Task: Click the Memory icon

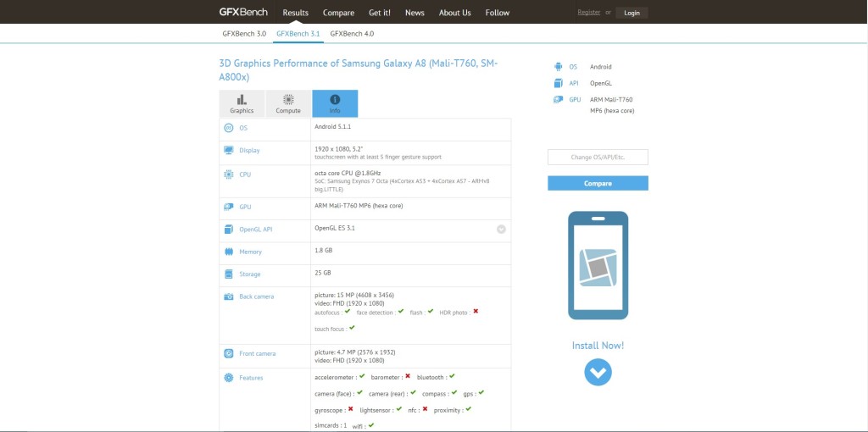Action: (229, 252)
